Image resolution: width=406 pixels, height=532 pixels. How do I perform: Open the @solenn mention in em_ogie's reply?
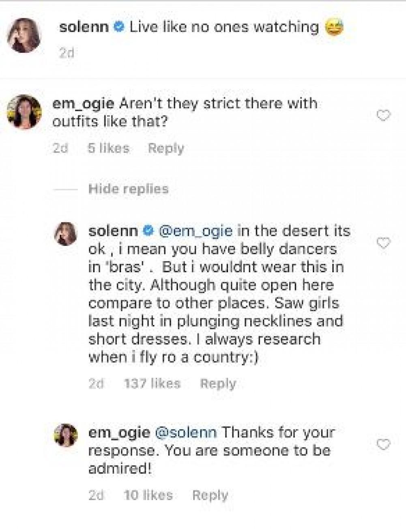click(186, 432)
